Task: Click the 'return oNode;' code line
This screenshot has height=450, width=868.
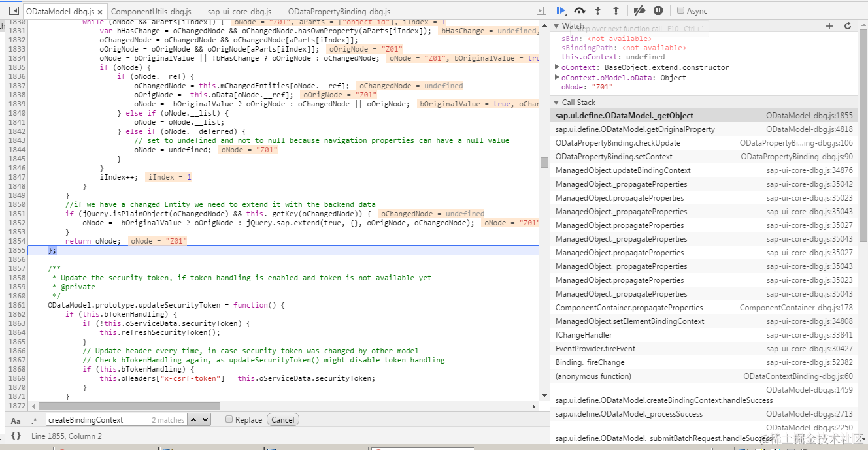Action: [93, 241]
